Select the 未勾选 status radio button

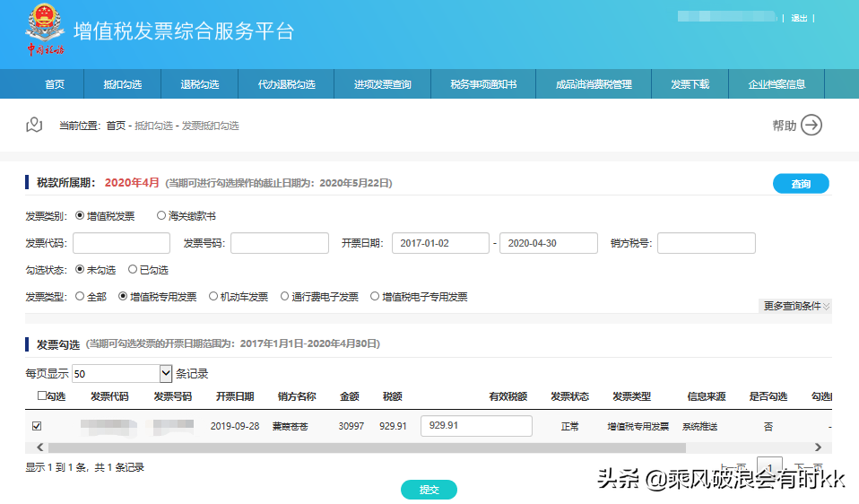(x=80, y=269)
